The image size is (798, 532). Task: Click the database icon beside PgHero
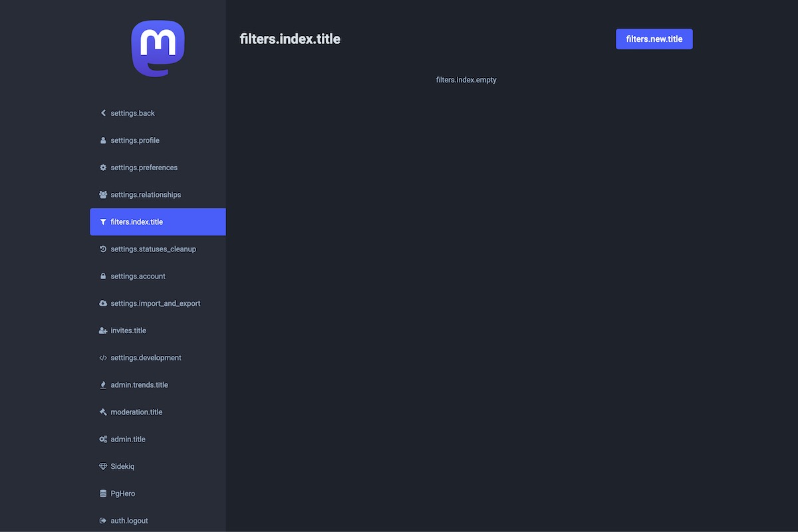coord(103,494)
